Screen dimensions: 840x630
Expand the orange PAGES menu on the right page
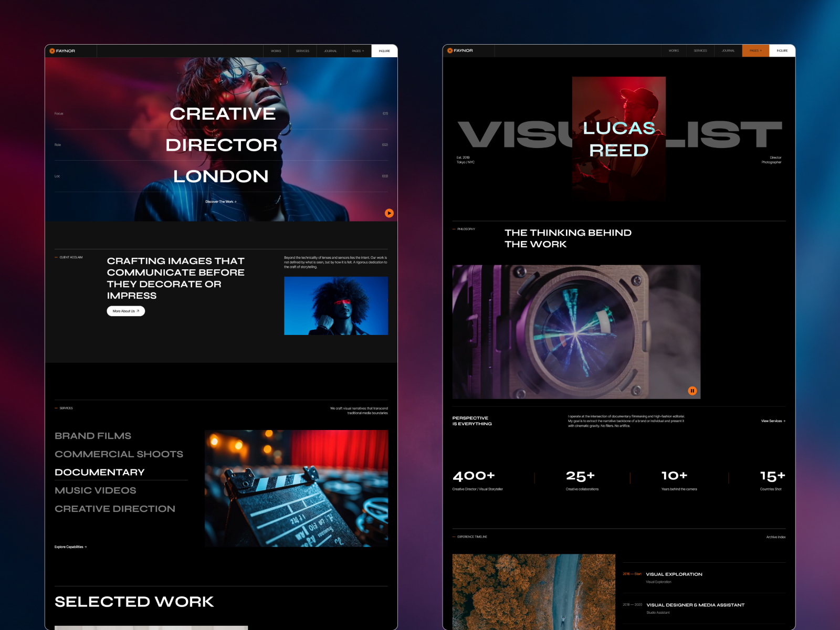(755, 50)
